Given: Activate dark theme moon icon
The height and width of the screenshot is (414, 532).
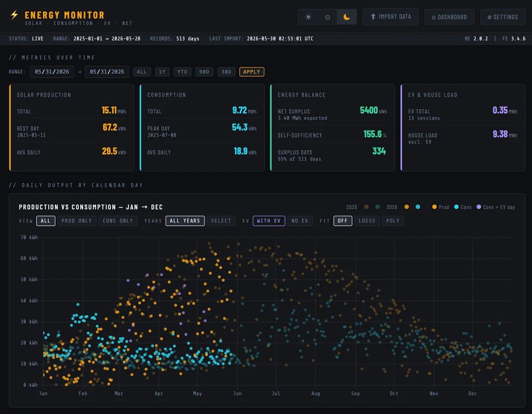Looking at the screenshot, I should 346,17.
